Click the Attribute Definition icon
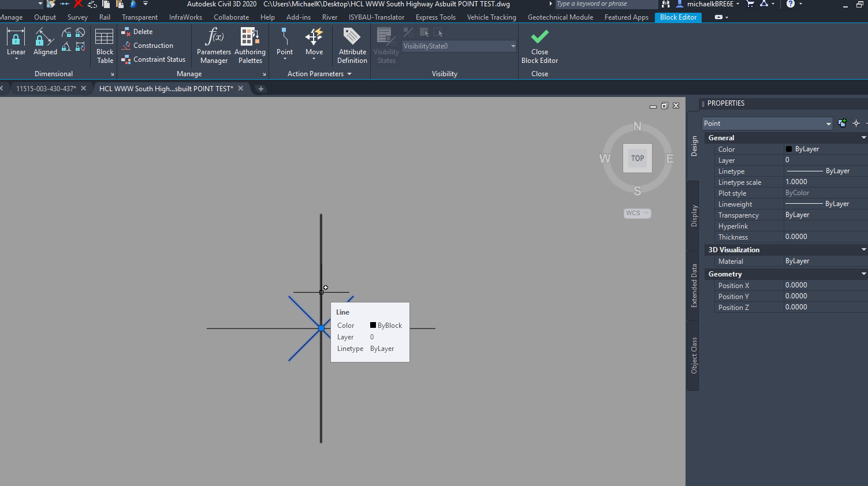Viewport: 868px width, 486px height. (352, 44)
